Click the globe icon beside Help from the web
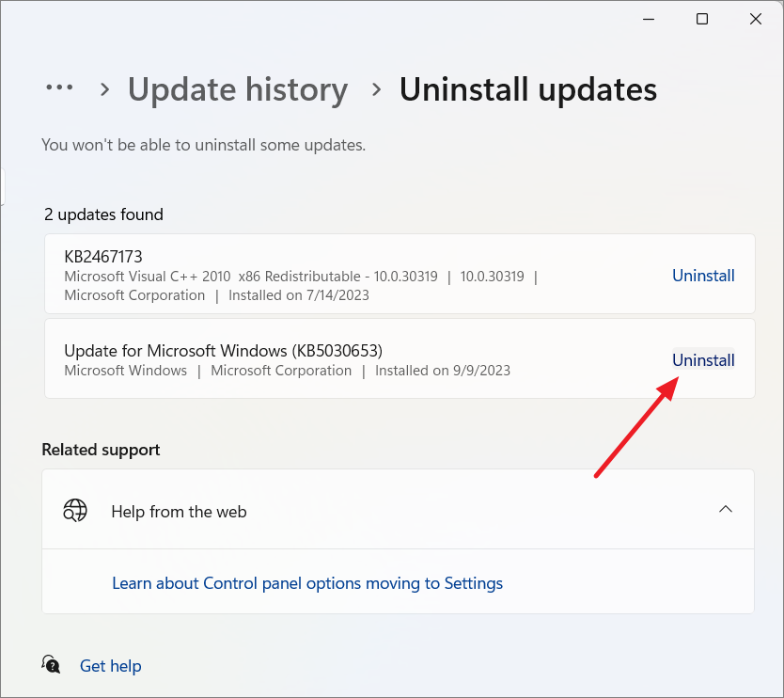 [74, 511]
